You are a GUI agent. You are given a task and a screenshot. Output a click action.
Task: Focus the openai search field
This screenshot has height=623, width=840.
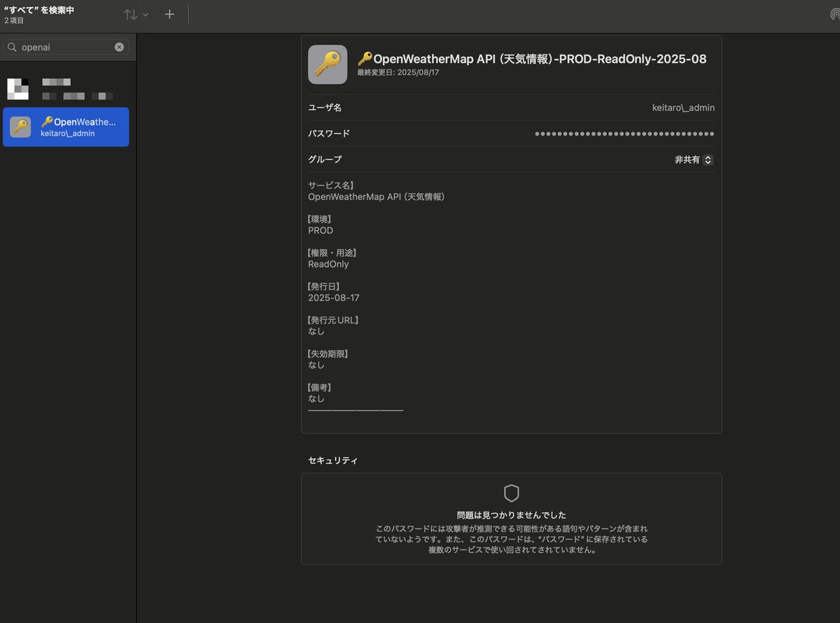click(x=66, y=47)
